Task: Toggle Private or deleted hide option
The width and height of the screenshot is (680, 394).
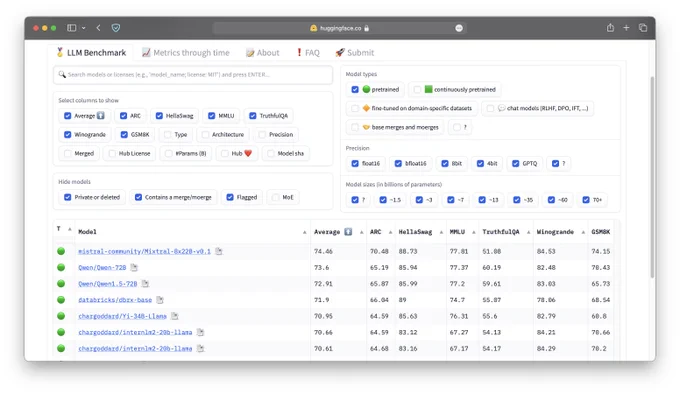Action: pyautogui.click(x=67, y=197)
